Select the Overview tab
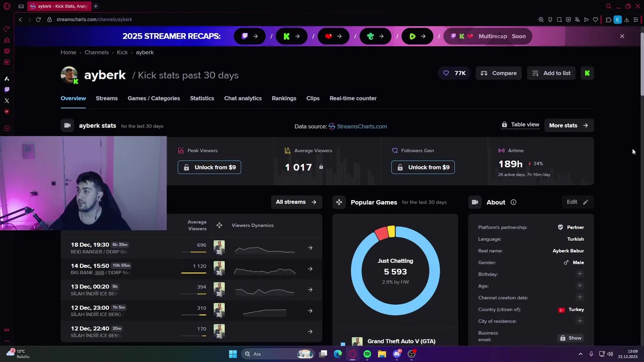 [73, 98]
